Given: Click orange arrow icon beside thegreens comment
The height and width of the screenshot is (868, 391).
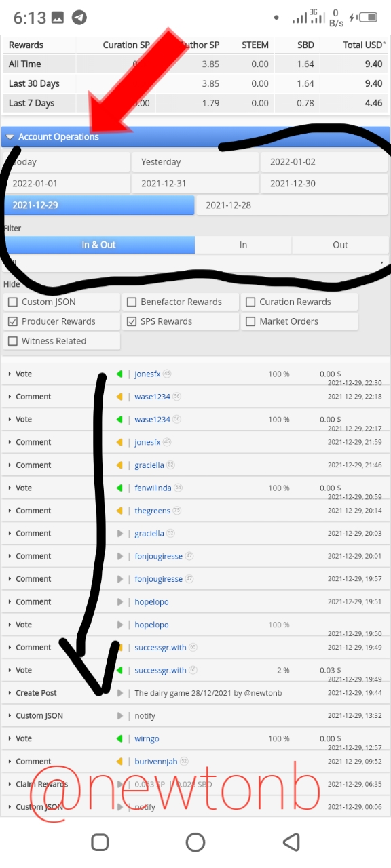Looking at the screenshot, I should coord(119,511).
